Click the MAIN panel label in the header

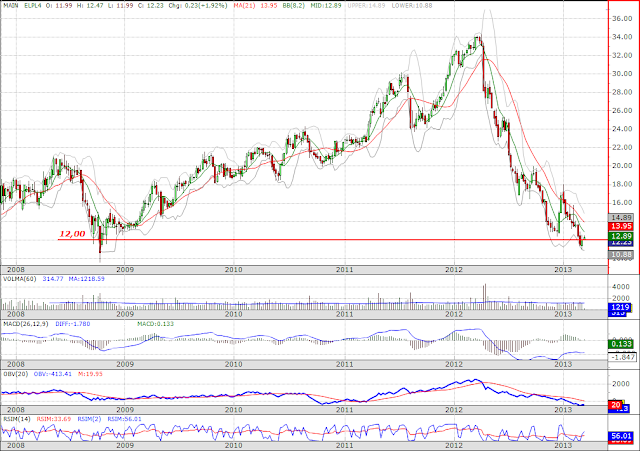11,6
